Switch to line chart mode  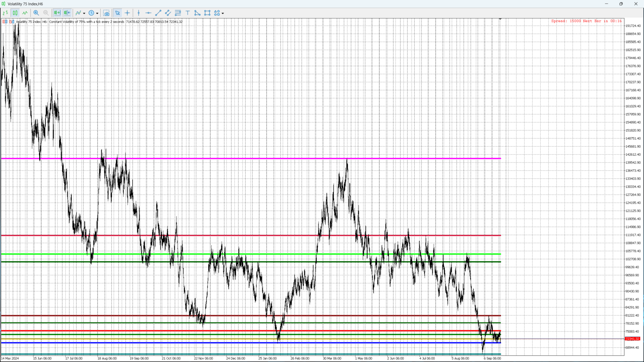coord(25,13)
